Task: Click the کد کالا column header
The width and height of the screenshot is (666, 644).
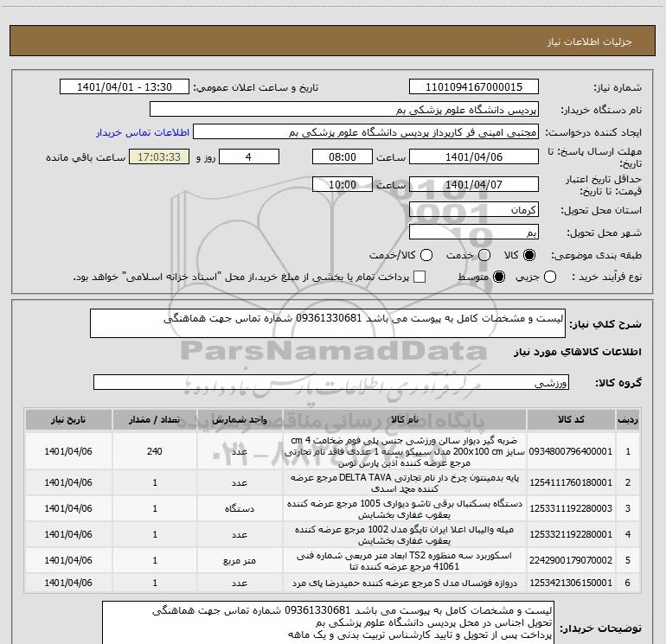Action: (571, 420)
